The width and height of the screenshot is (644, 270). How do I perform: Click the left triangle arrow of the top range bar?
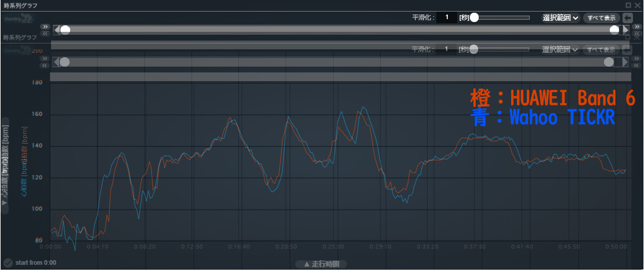[57, 30]
